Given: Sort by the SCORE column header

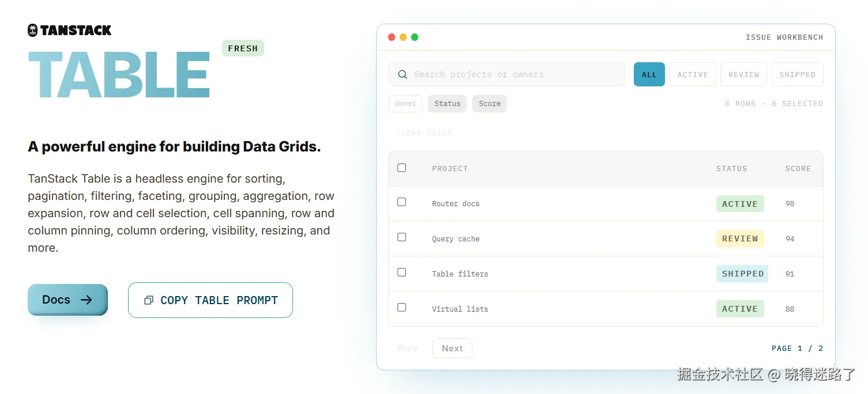Looking at the screenshot, I should pyautogui.click(x=798, y=169).
